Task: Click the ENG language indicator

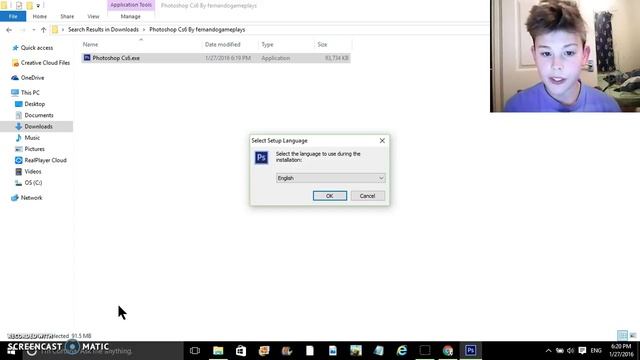Action: click(596, 351)
